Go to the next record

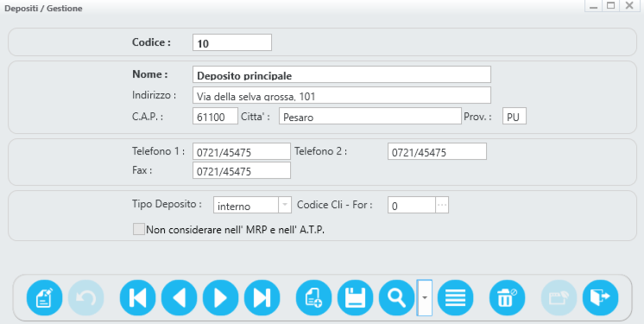(x=220, y=298)
